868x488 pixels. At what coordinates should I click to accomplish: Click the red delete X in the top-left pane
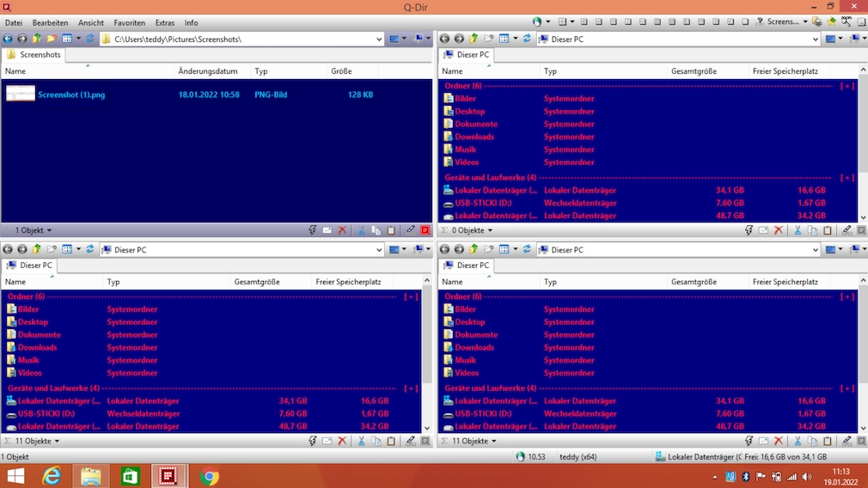click(342, 230)
